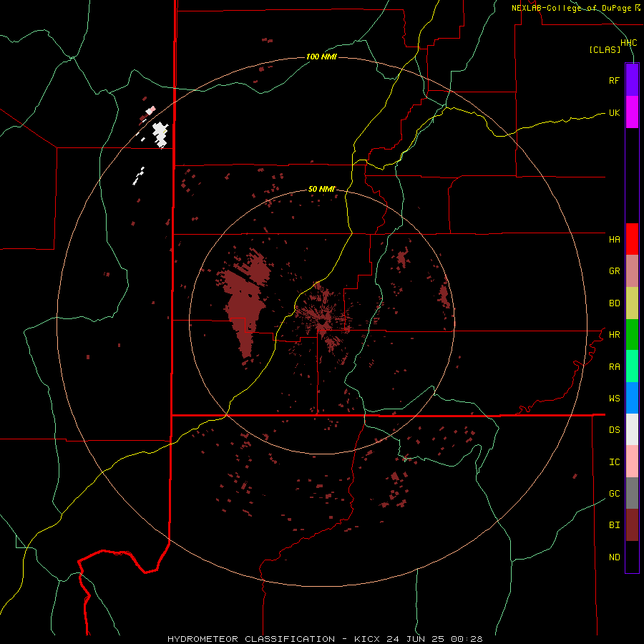The image size is (644, 644).
Task: Click the DS white legend swatch
Action: pos(632,429)
